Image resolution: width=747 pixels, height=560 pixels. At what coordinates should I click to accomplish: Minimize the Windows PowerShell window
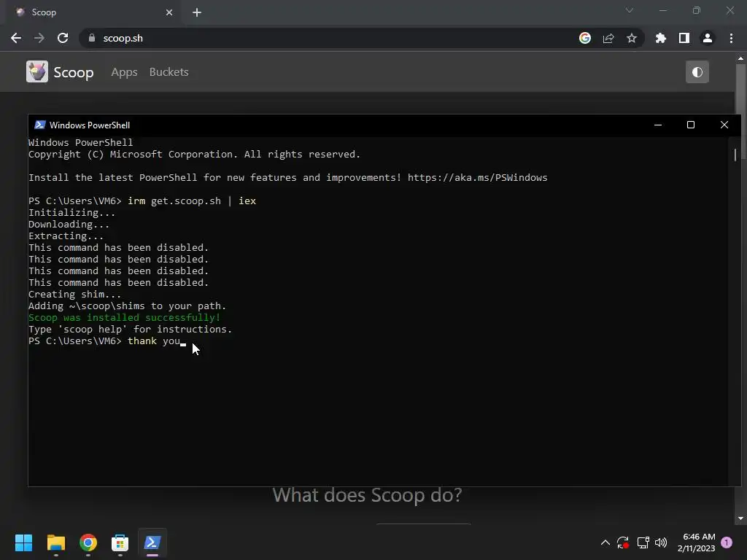coord(658,125)
